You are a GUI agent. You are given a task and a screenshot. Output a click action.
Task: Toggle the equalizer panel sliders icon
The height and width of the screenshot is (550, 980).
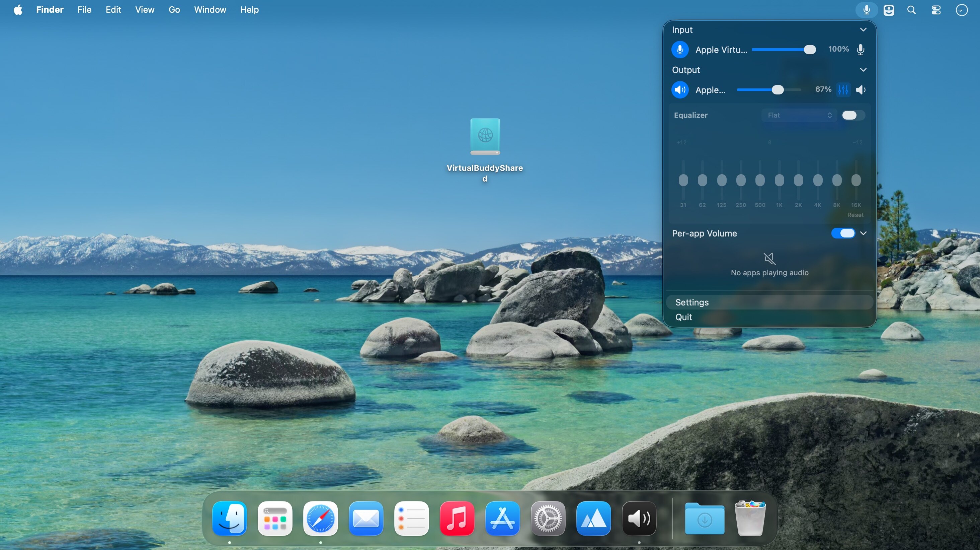843,90
